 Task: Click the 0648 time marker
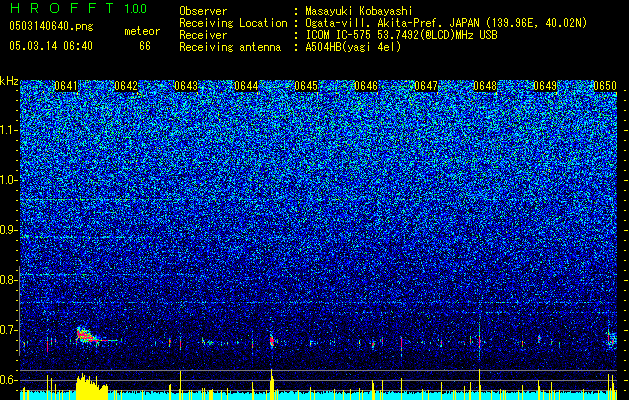pyautogui.click(x=485, y=86)
